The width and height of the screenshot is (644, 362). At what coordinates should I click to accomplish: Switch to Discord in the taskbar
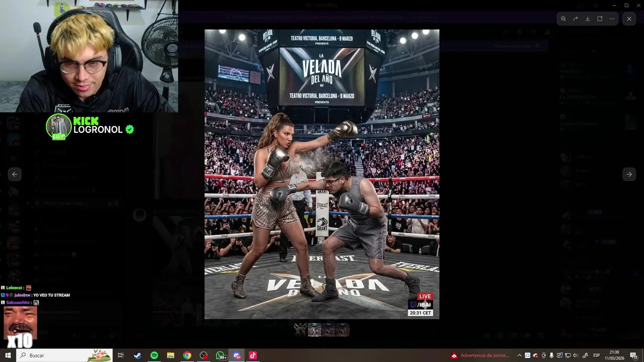point(236,355)
